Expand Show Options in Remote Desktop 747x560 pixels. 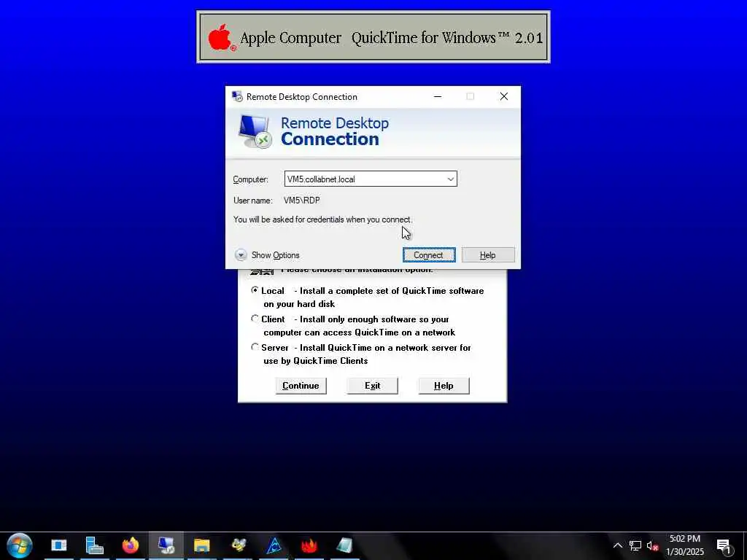tap(267, 254)
